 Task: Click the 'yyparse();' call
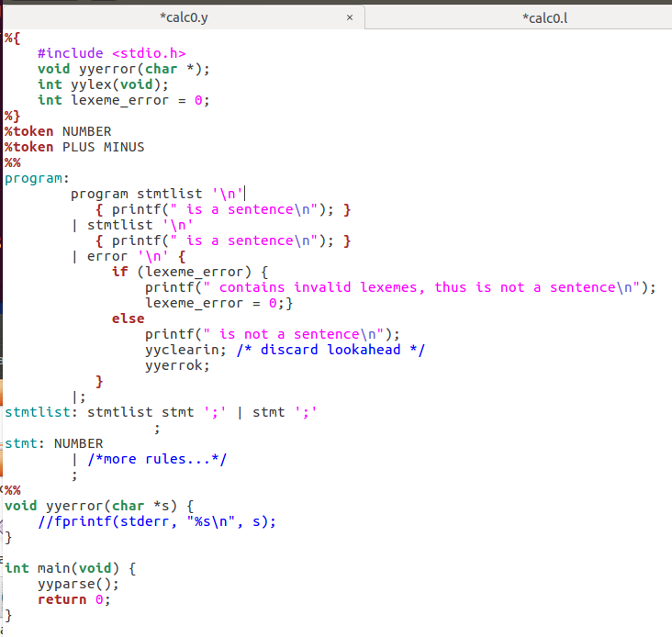[x=78, y=585]
